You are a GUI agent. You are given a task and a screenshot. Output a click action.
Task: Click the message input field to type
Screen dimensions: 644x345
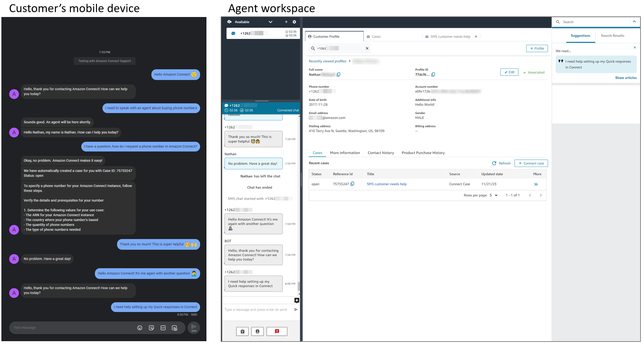(x=257, y=309)
